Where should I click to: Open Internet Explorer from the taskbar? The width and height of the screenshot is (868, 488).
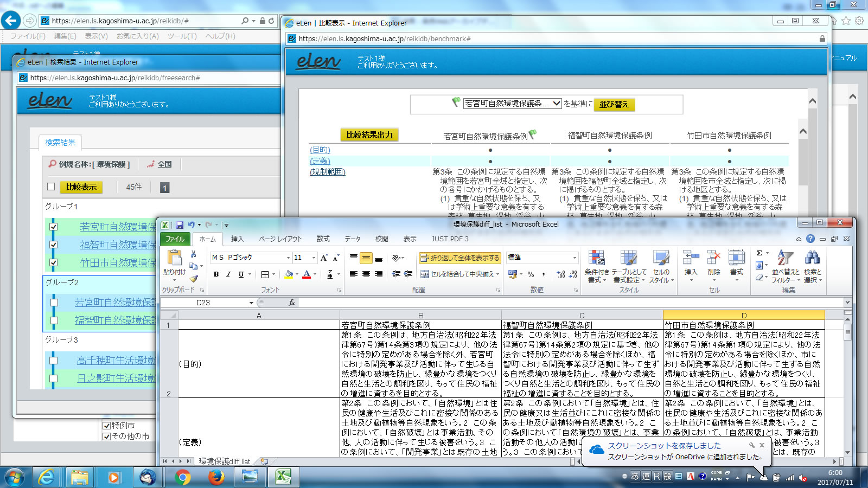click(x=47, y=477)
